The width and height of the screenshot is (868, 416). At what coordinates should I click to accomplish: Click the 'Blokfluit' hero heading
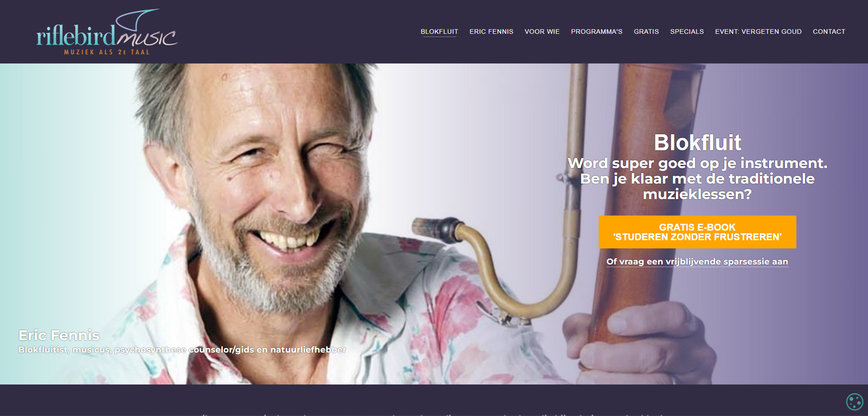coord(697,142)
